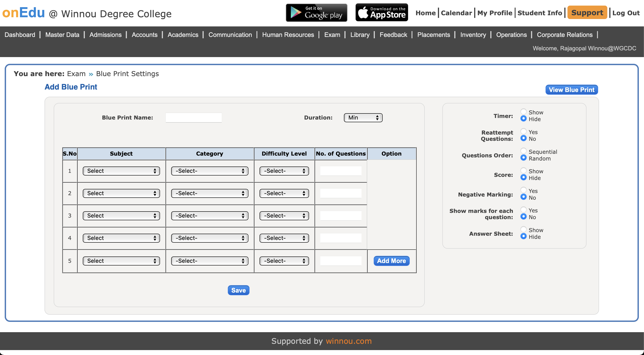Screen dimensions: 644x355
Task: Click the Add More button
Action: coord(391,261)
